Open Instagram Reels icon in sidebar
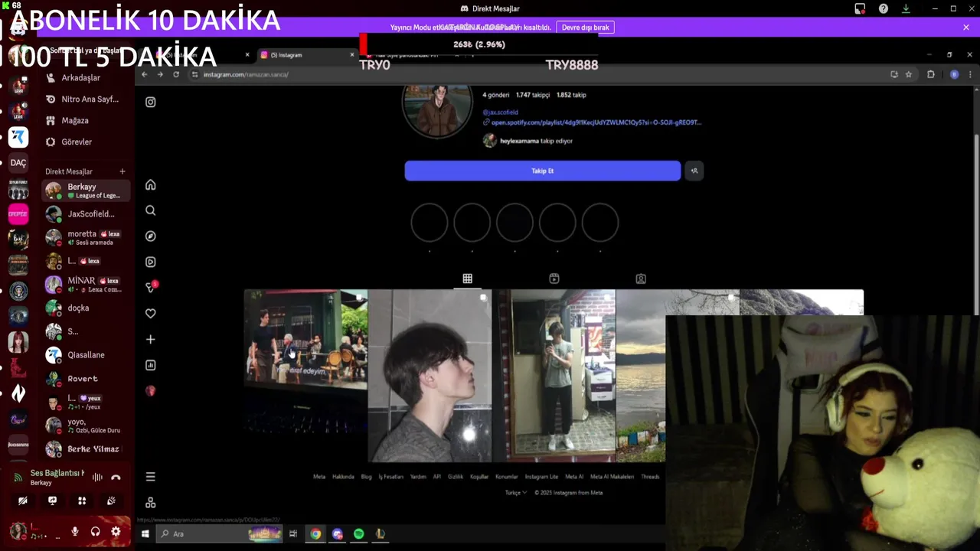 point(150,262)
